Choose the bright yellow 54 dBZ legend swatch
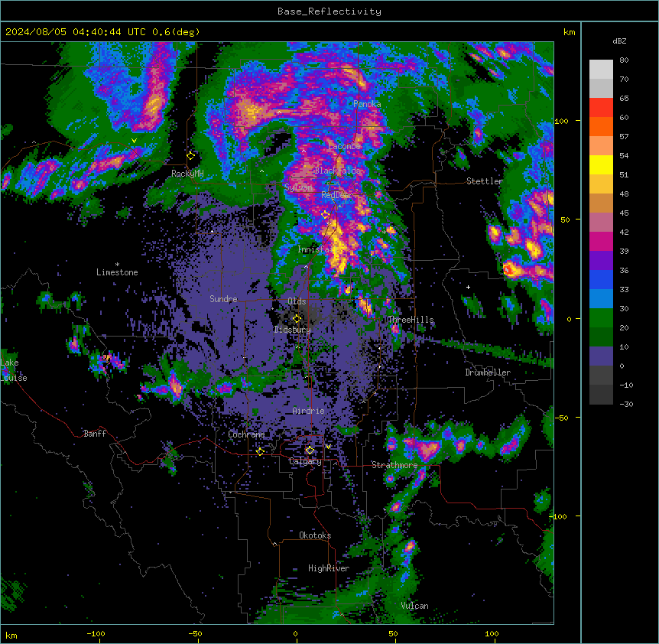Image resolution: width=659 pixels, height=644 pixels. coord(601,164)
